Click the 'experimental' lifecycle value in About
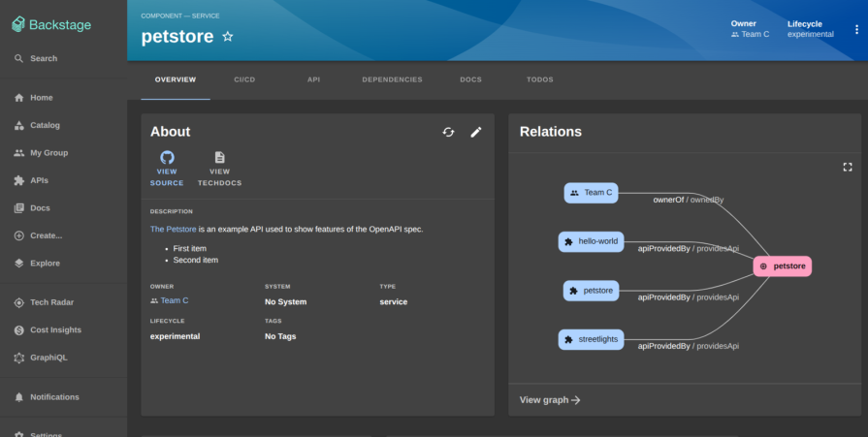Image resolution: width=868 pixels, height=437 pixels. click(x=175, y=336)
